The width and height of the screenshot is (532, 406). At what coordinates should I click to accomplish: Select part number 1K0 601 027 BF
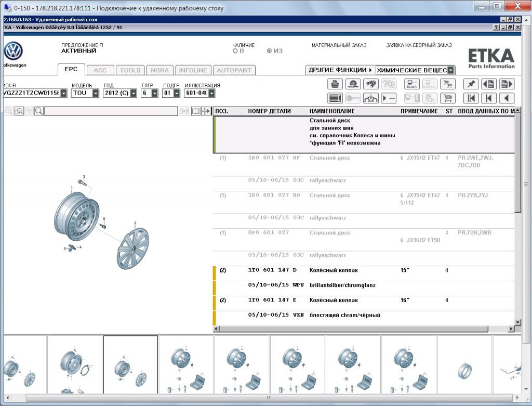pos(274,158)
